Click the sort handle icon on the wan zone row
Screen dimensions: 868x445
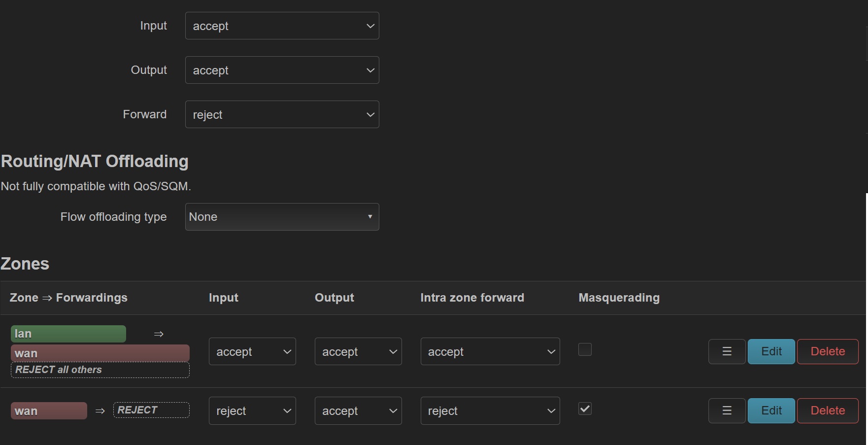tap(727, 411)
